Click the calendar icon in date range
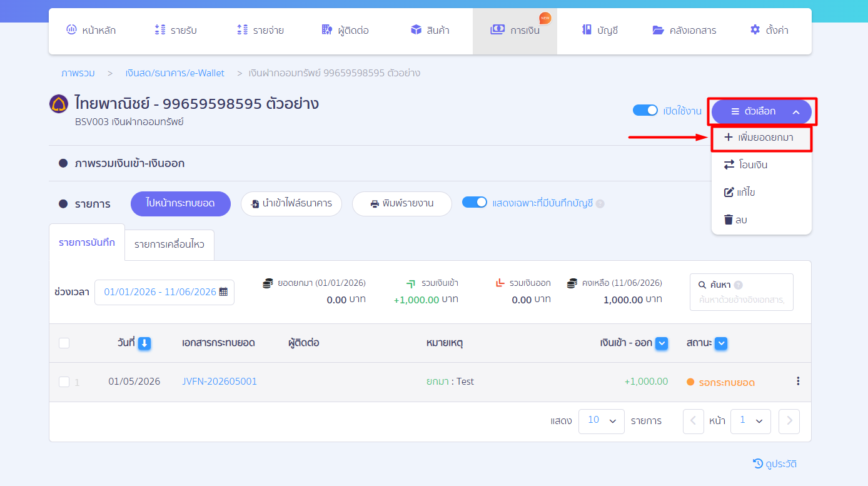This screenshot has height=486, width=868. point(223,292)
